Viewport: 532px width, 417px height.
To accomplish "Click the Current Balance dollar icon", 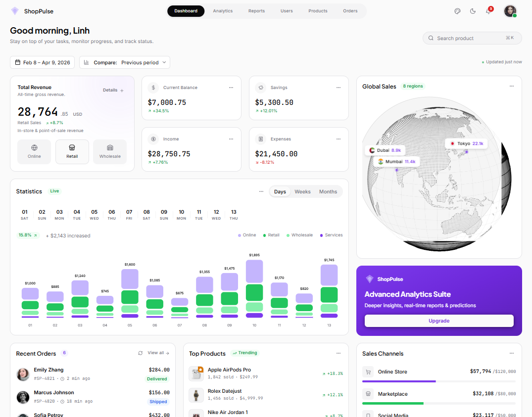I will (x=153, y=88).
